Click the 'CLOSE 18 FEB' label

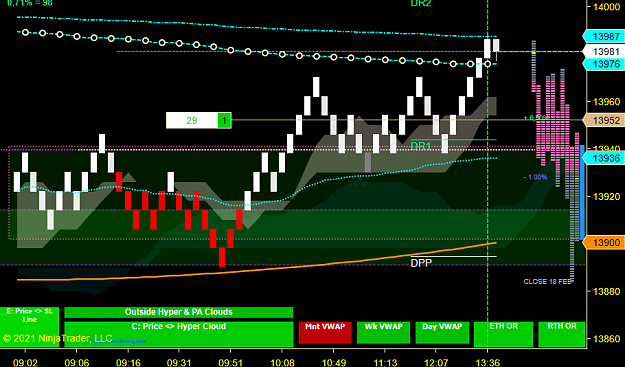[x=548, y=281]
